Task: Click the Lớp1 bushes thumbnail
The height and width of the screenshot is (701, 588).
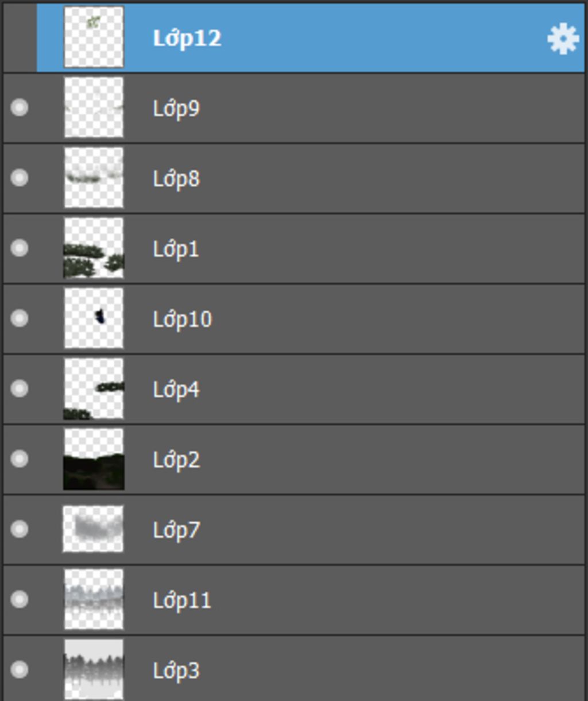Action: click(x=94, y=248)
